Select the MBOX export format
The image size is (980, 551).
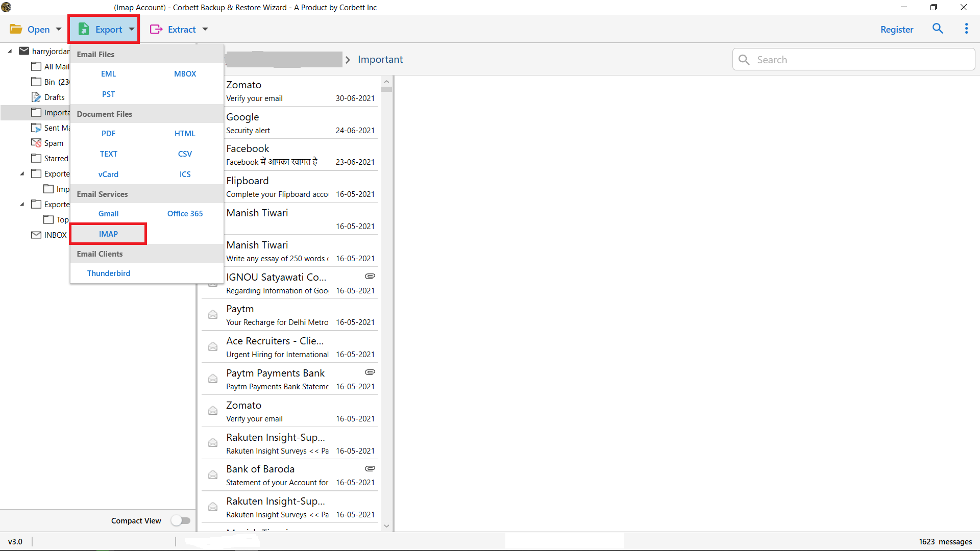[185, 72]
